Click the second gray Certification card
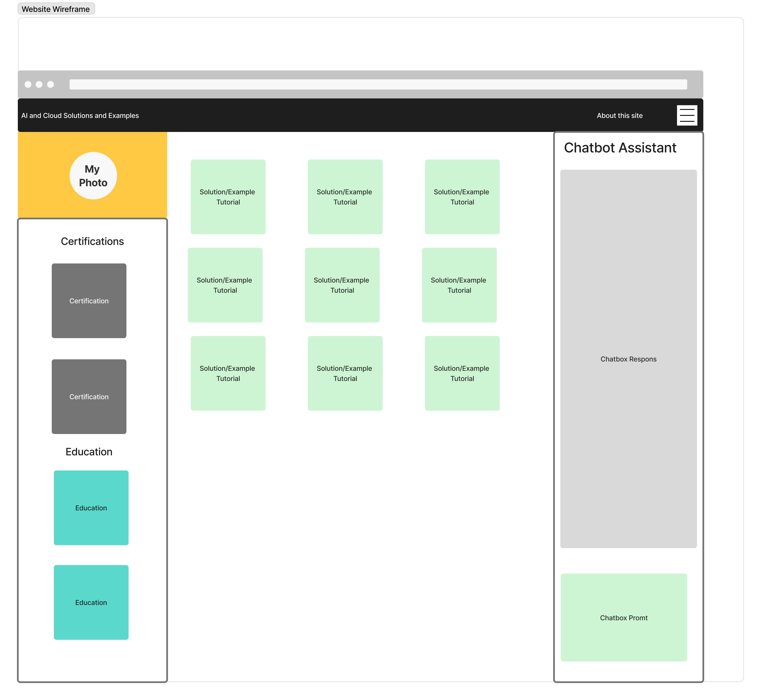 (x=89, y=397)
